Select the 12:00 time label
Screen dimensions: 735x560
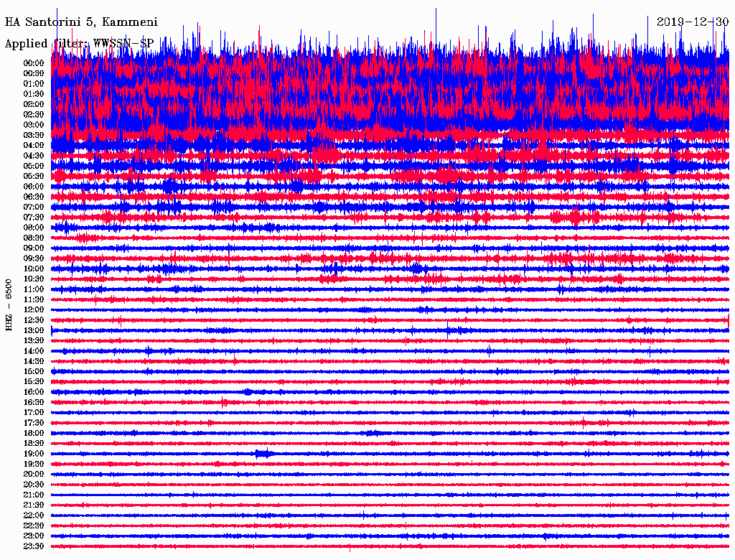(x=34, y=309)
